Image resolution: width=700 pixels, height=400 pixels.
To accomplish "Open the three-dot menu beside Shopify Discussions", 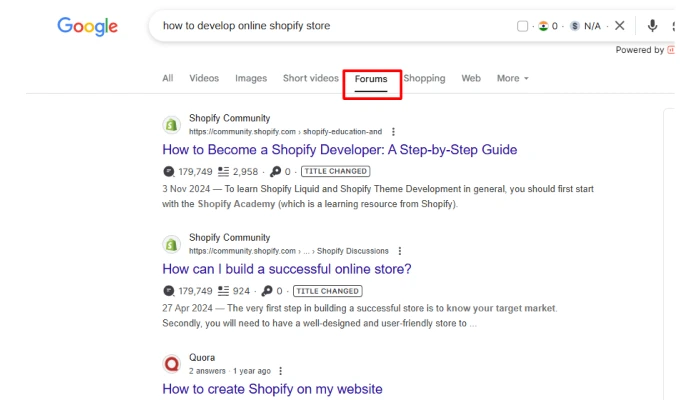I will pyautogui.click(x=400, y=251).
